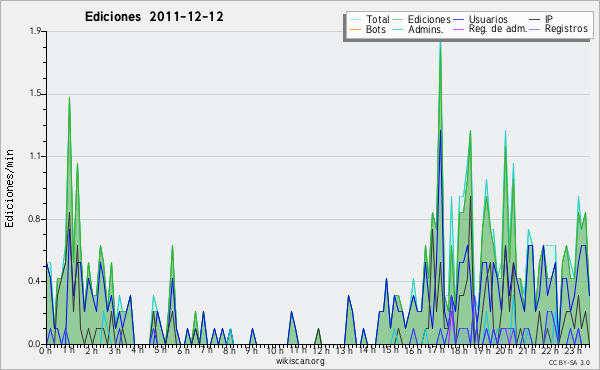
Task: Click the "6 h" x-axis label
Action: coord(183,350)
